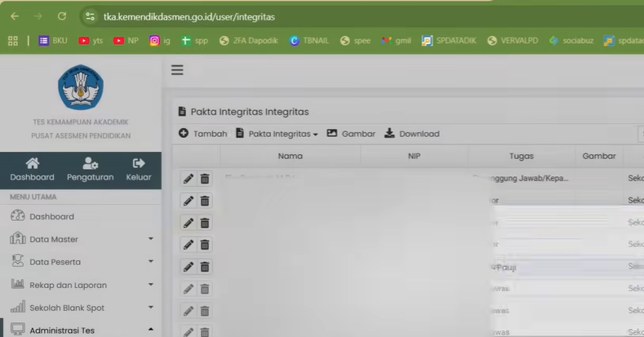Sort by the Nama column header
Image resolution: width=644 pixels, height=337 pixels.
(291, 156)
